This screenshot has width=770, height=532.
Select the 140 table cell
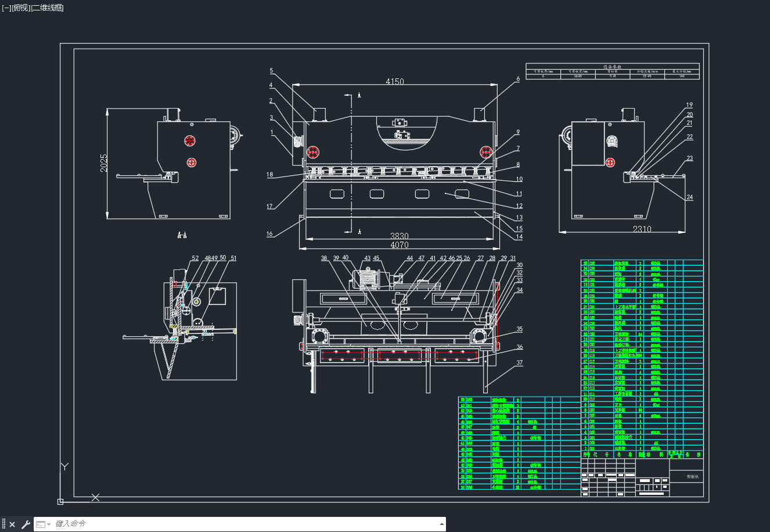pos(682,76)
